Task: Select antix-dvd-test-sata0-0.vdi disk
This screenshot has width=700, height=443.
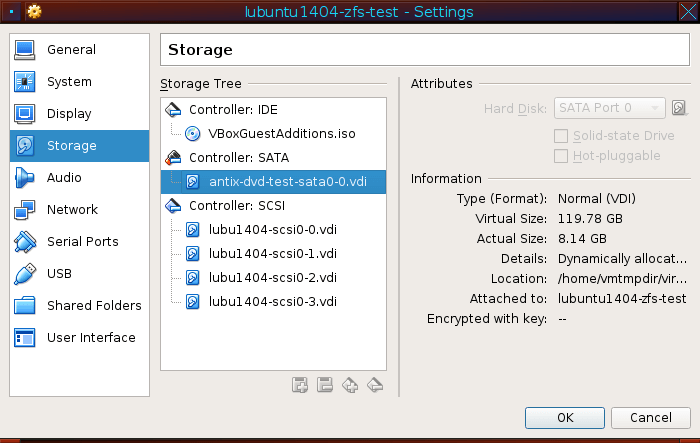Action: [273, 182]
